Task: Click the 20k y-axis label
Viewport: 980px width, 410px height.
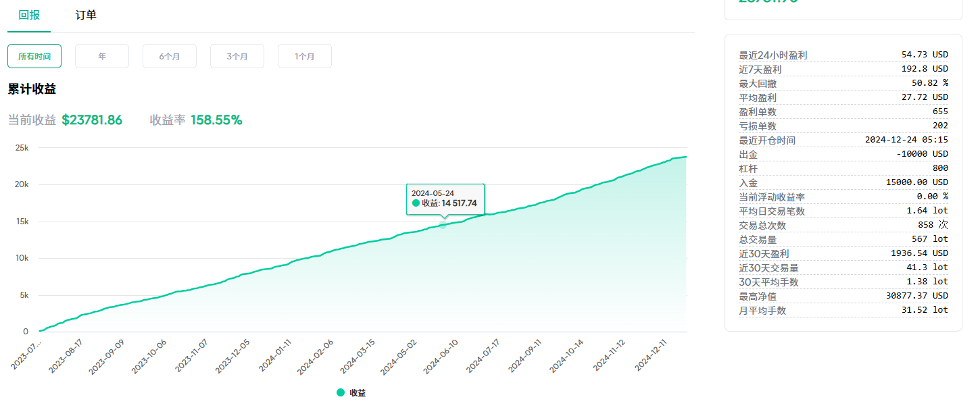Action: pyautogui.click(x=22, y=184)
